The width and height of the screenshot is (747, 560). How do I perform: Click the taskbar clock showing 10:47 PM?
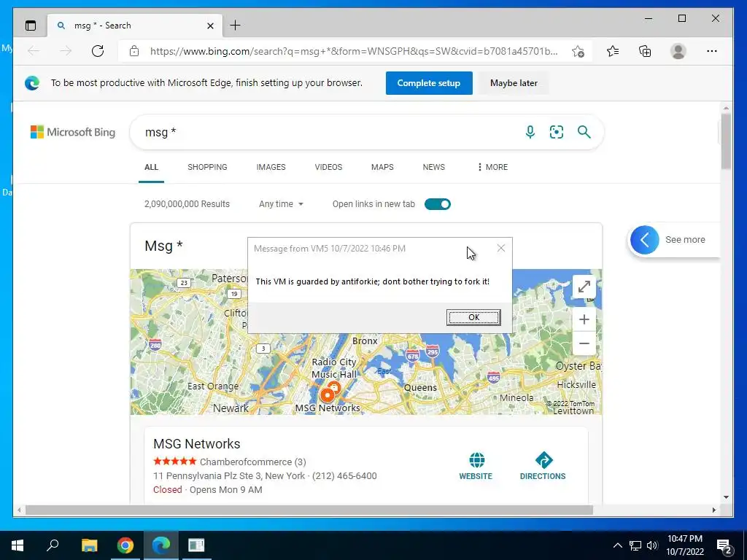click(685, 545)
